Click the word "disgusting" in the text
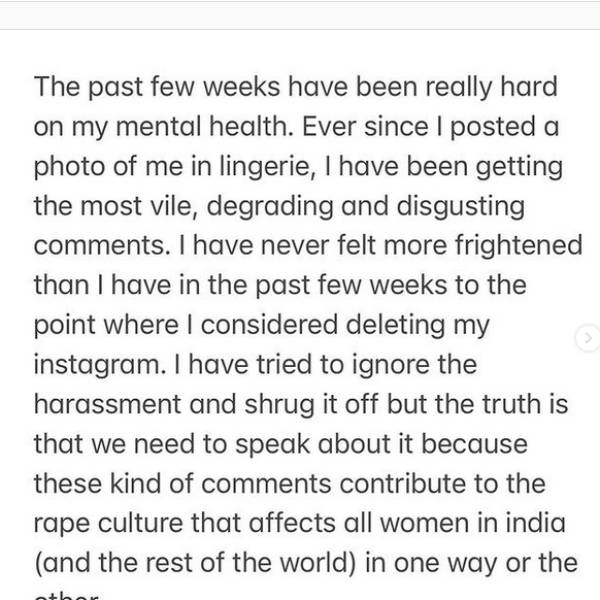 click(461, 206)
